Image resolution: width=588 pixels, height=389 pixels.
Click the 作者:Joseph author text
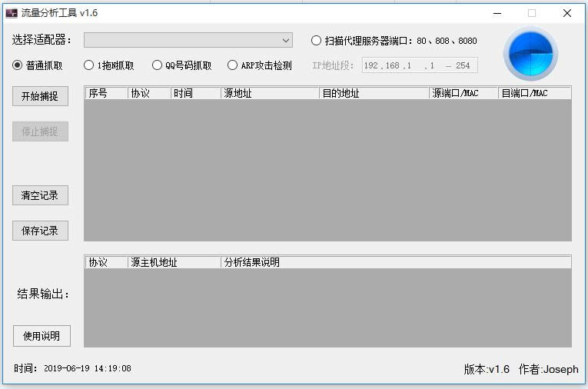pos(548,369)
